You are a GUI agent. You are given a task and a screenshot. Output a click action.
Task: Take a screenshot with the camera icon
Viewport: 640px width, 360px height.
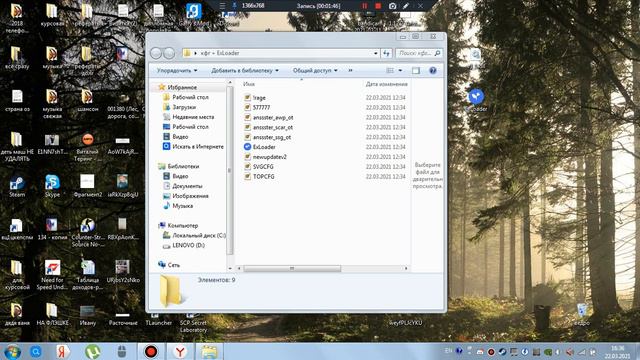coord(392,6)
